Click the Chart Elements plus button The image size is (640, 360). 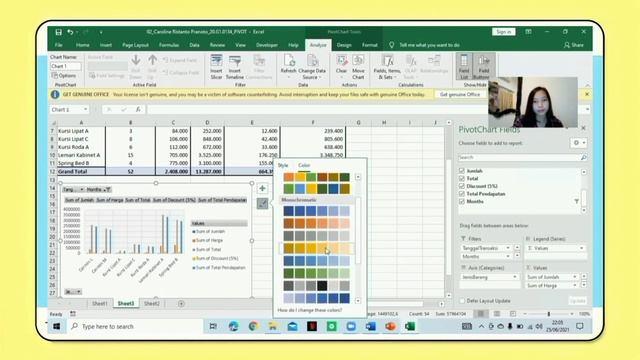262,188
